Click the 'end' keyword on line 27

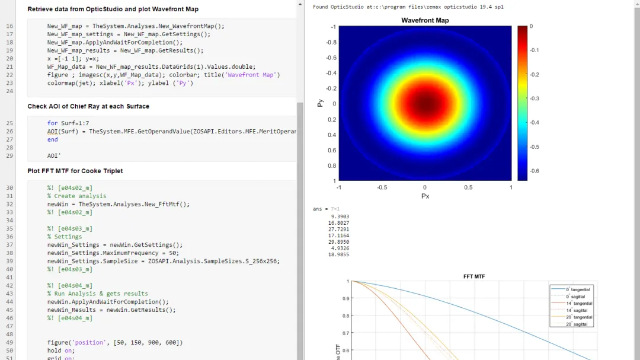click(52, 140)
